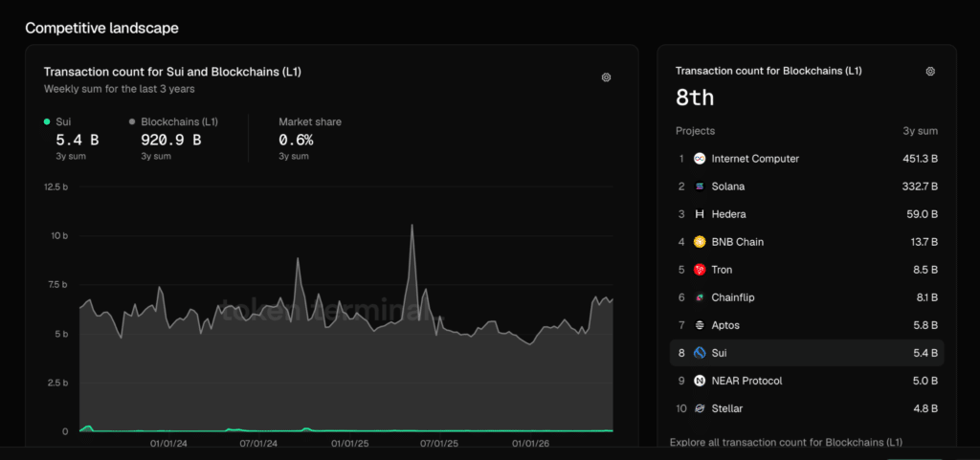Select the highlighted Sui row
Image resolution: width=980 pixels, height=460 pixels.
click(807, 353)
